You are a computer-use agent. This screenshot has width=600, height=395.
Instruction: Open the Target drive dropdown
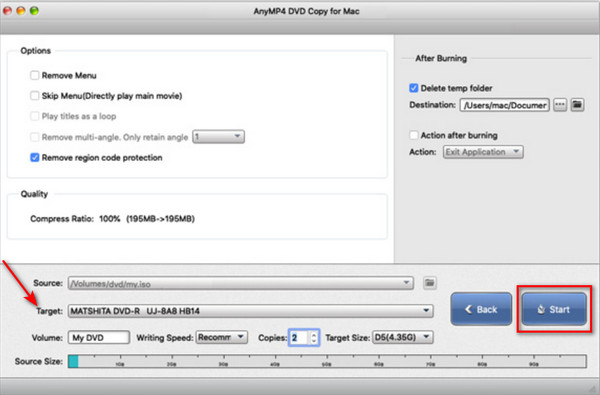click(251, 311)
